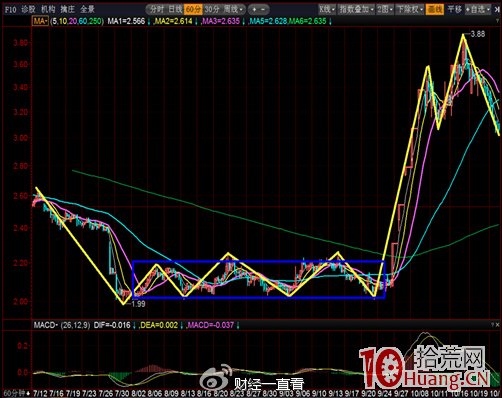Open the MA indicator dropdown
Screen dimensions: 502x398
[40, 21]
